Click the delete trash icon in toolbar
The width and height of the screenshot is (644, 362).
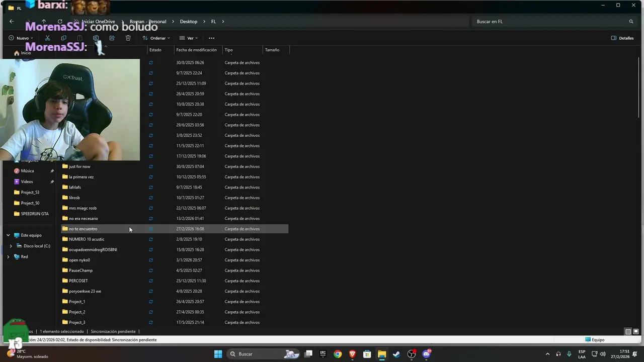coord(128,38)
